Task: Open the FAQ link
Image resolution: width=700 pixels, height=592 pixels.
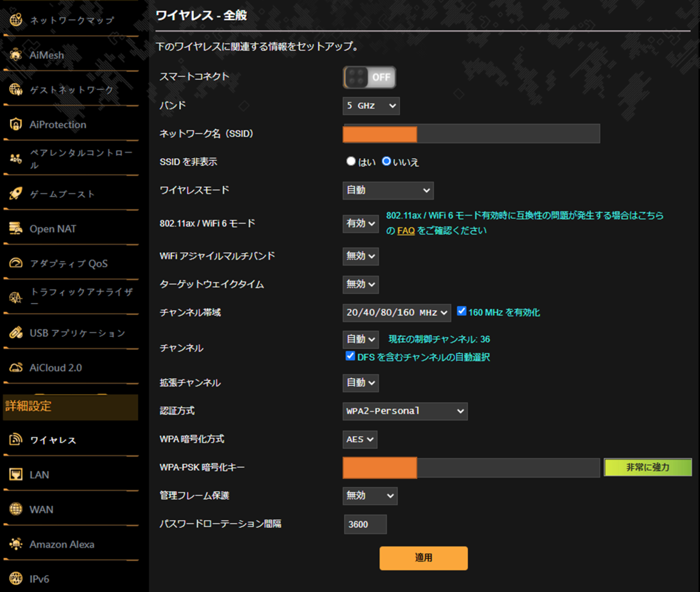Action: coord(406,231)
